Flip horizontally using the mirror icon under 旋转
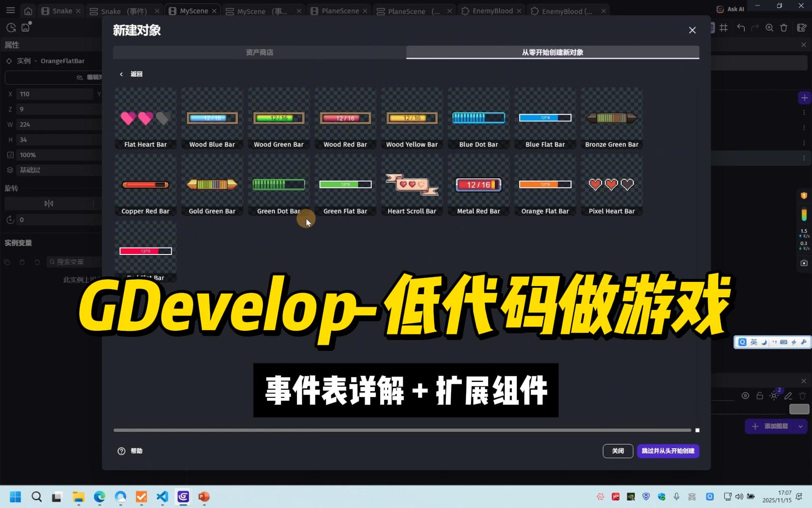 tap(49, 203)
